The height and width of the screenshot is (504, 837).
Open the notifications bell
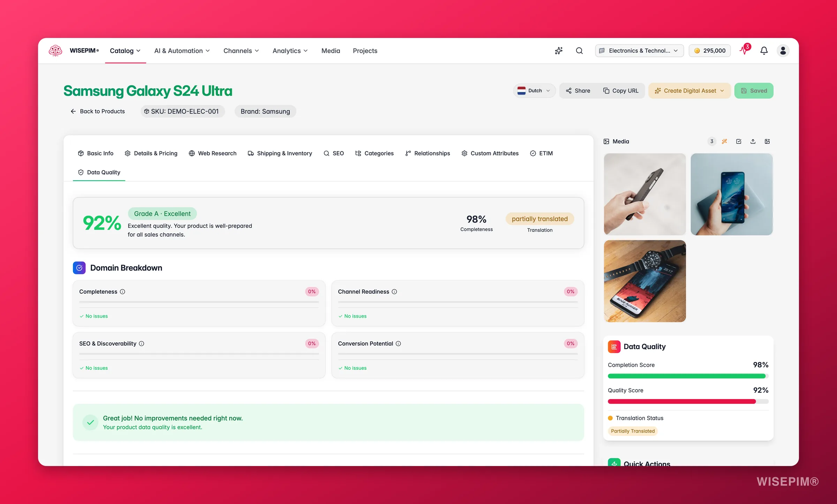click(764, 51)
